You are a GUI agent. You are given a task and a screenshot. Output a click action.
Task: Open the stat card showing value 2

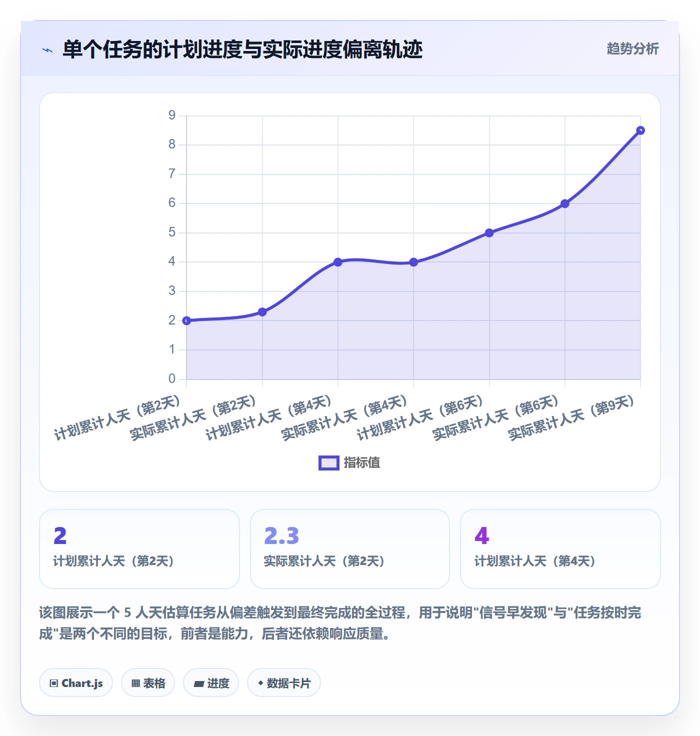[139, 549]
